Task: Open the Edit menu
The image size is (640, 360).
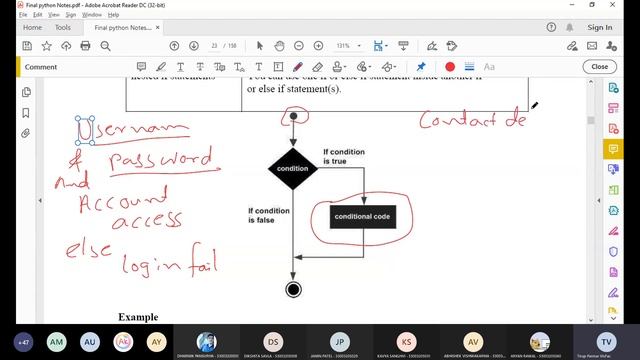Action: 38,15
